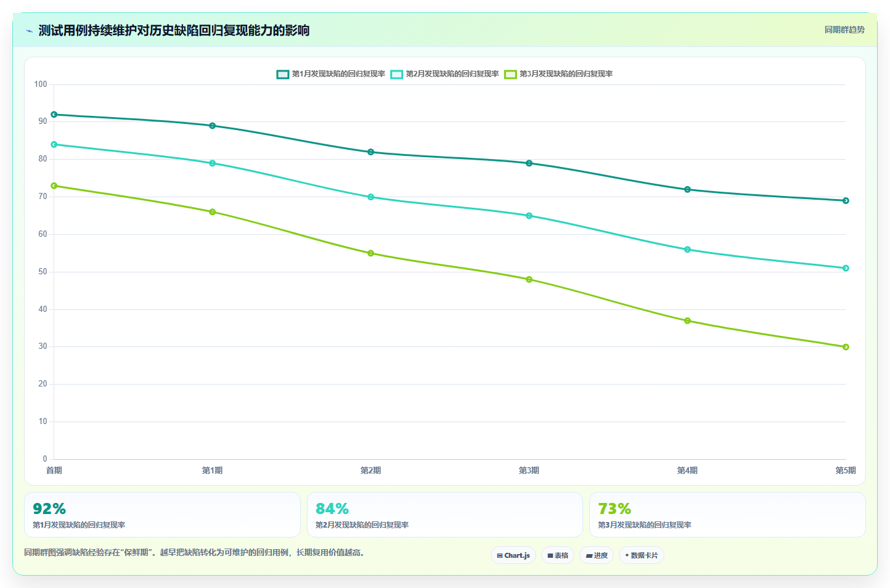Click dark-green series point at 第5期
This screenshot has height=588, width=890.
846,201
